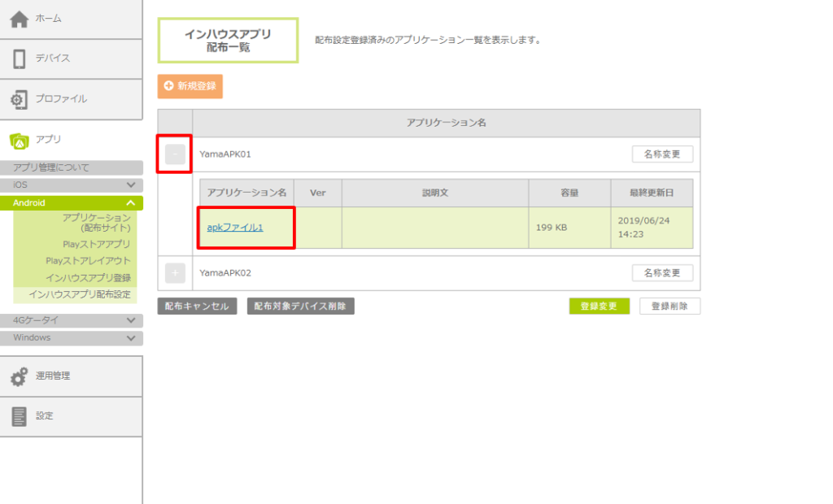Open the apkファイル1 link
The image size is (833, 504).
tap(235, 228)
